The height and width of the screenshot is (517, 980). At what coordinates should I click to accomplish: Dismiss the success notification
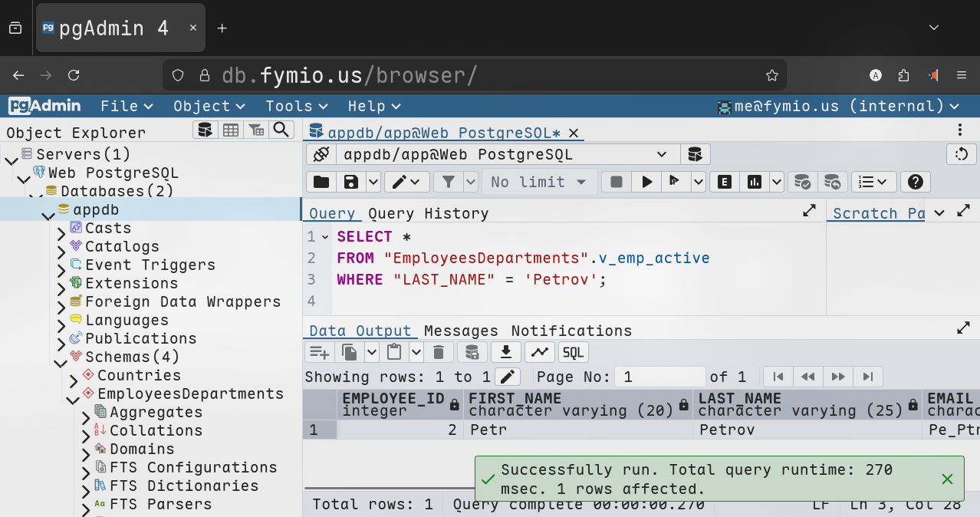coord(947,479)
